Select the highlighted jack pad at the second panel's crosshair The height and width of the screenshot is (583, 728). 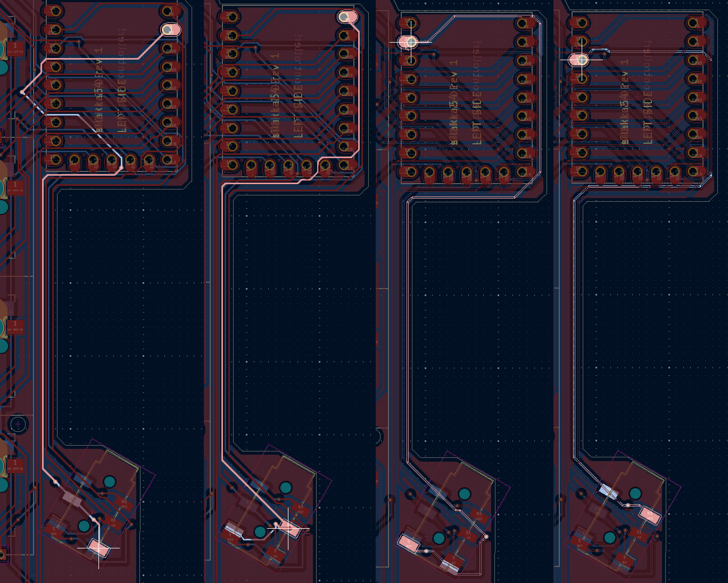(288, 528)
